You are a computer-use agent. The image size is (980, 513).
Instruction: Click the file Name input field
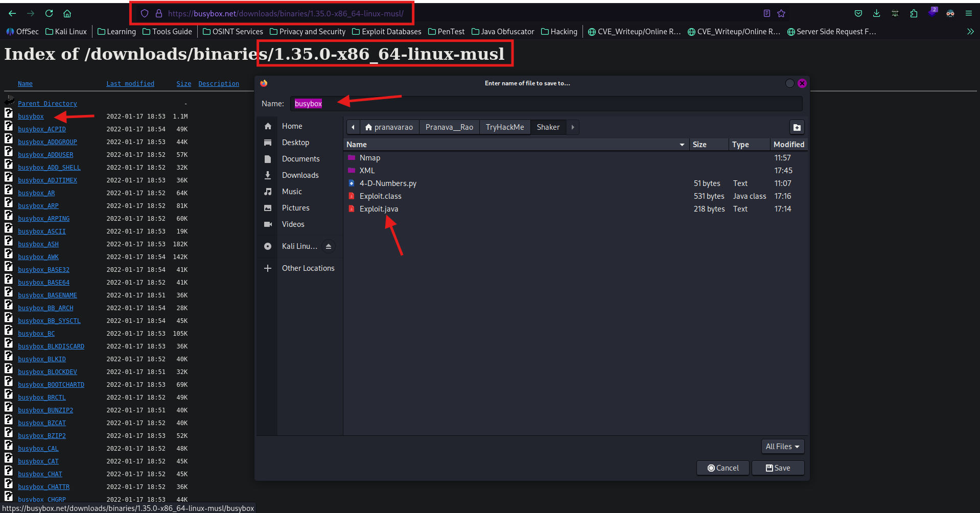(x=546, y=104)
